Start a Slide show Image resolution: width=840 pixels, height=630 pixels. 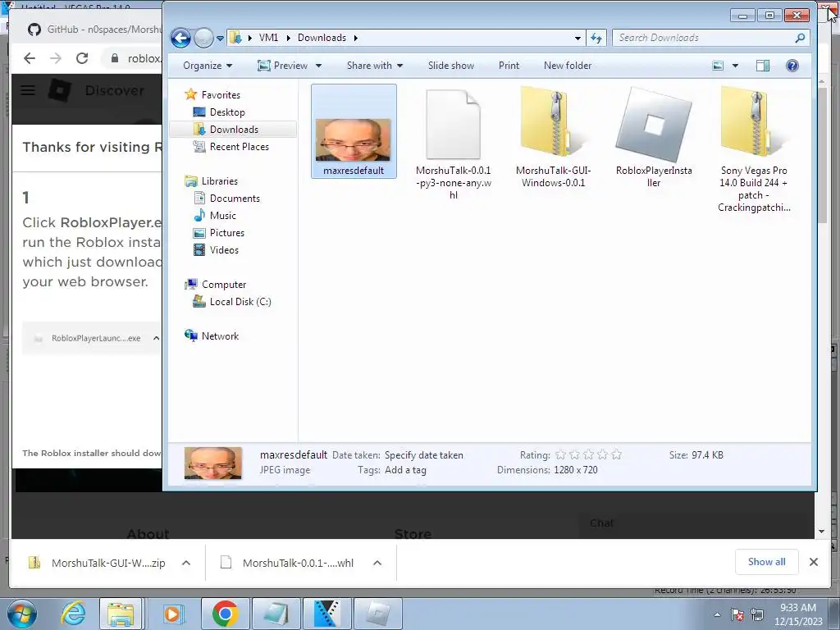click(450, 66)
